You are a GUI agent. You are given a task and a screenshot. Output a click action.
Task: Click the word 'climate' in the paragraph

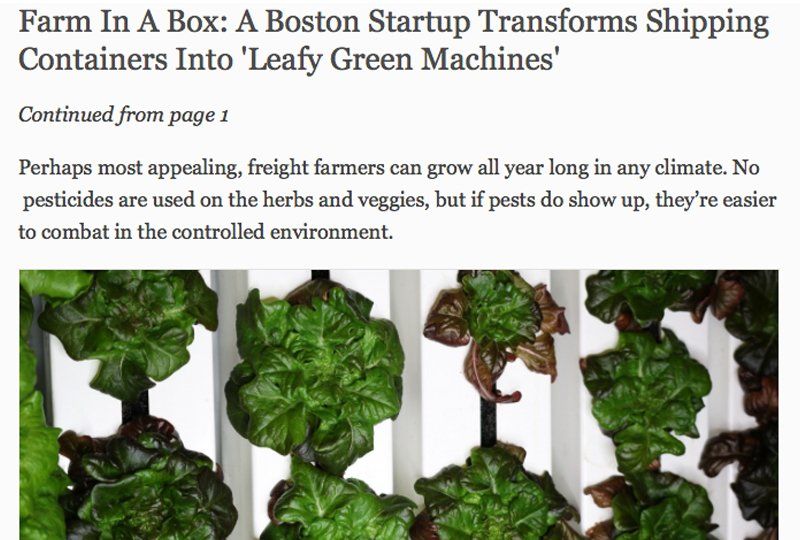pos(690,168)
